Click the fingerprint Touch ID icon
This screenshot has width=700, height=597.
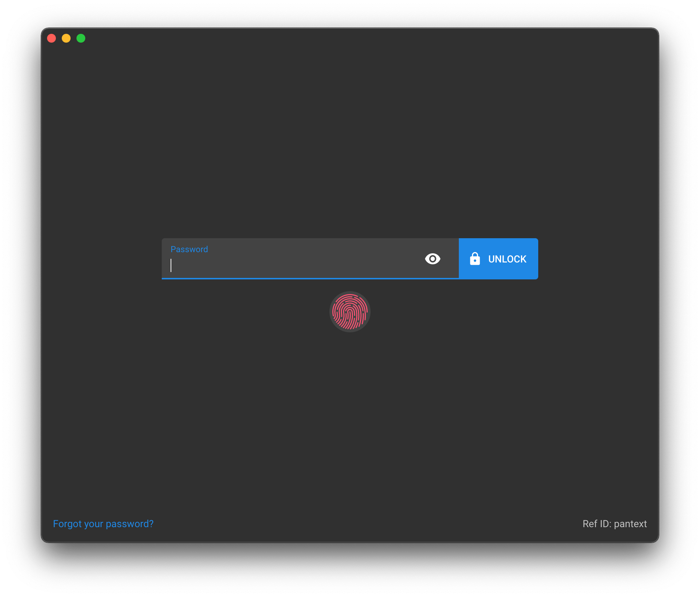point(350,312)
